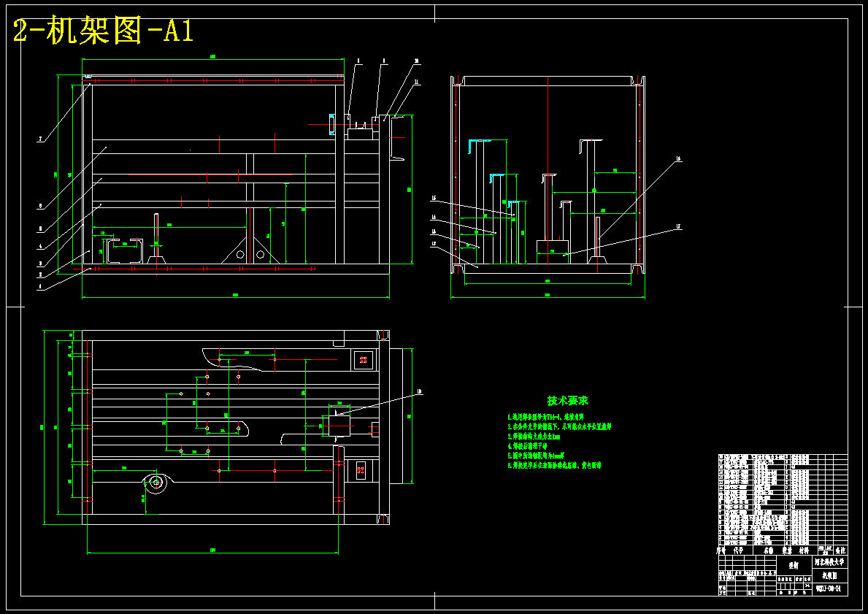The height and width of the screenshot is (614, 868).
Task: Click the drawing number cell ending 'CO-01'
Action: coord(830,589)
